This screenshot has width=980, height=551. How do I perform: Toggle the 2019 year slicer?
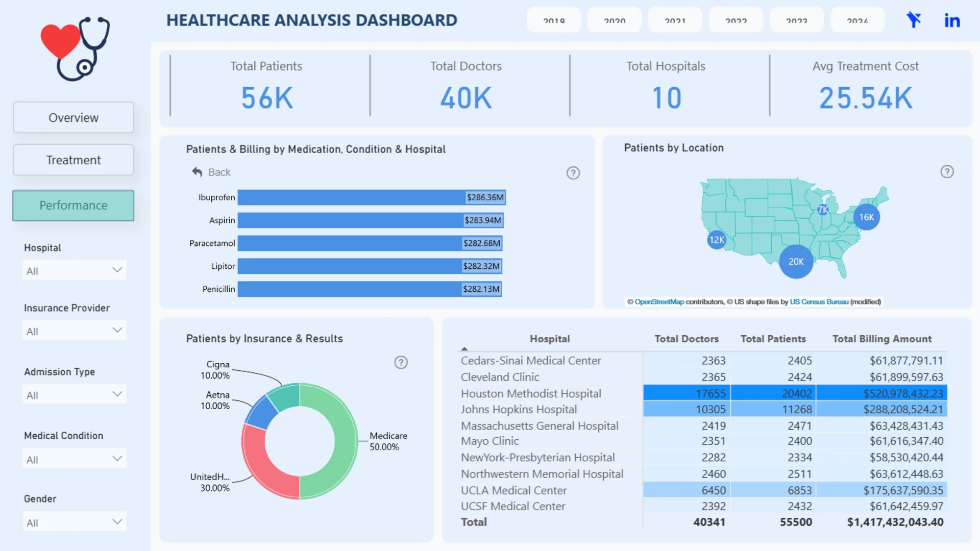(554, 20)
